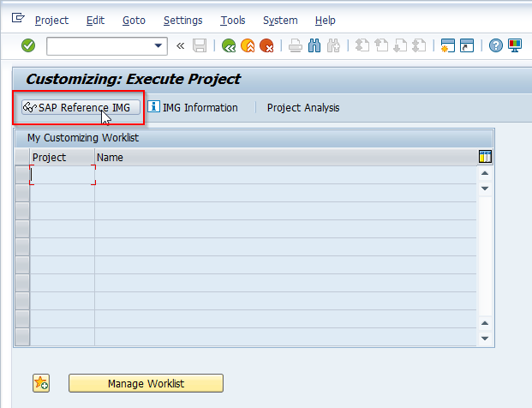Click the Project column header
Image resolution: width=532 pixels, height=408 pixels.
62,157
